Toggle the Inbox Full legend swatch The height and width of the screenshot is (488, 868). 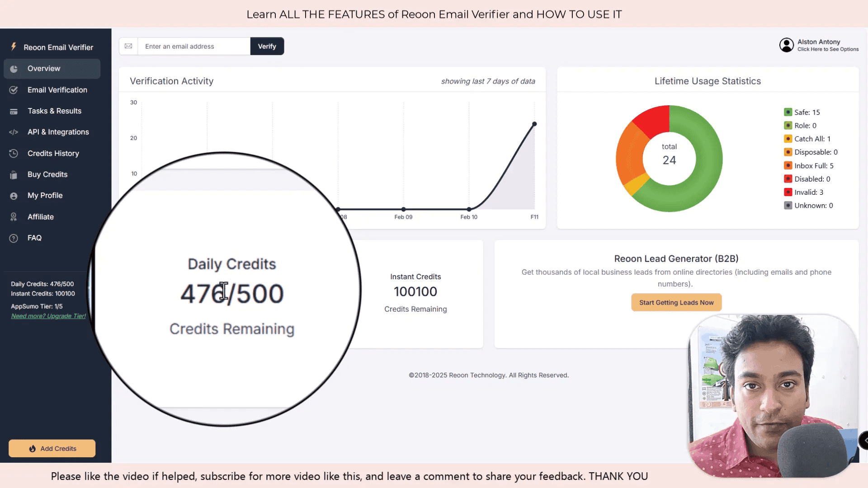point(788,165)
